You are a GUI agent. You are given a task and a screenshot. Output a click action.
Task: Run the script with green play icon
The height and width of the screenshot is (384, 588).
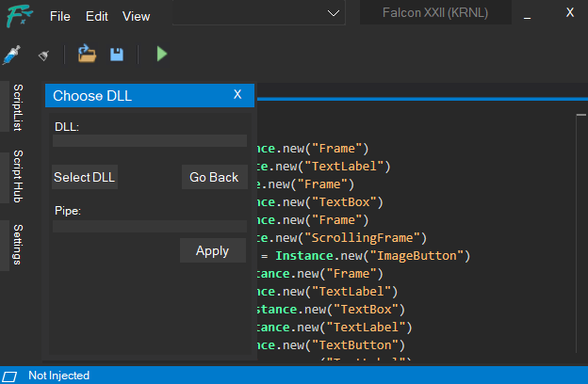point(162,54)
